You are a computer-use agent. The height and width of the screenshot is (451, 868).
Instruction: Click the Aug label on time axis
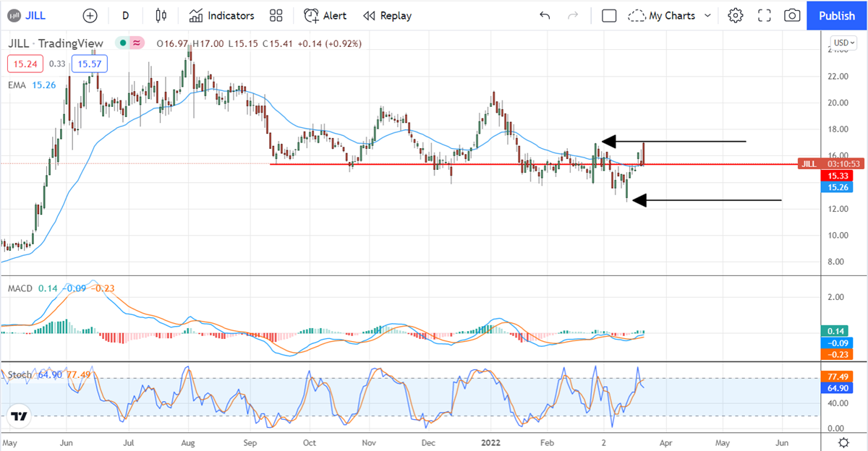[x=187, y=442]
